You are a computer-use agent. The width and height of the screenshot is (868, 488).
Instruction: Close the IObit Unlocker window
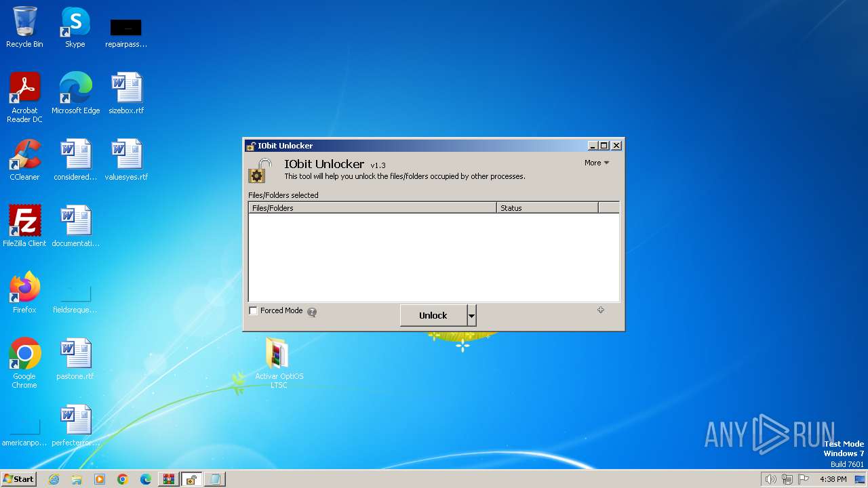click(x=616, y=146)
